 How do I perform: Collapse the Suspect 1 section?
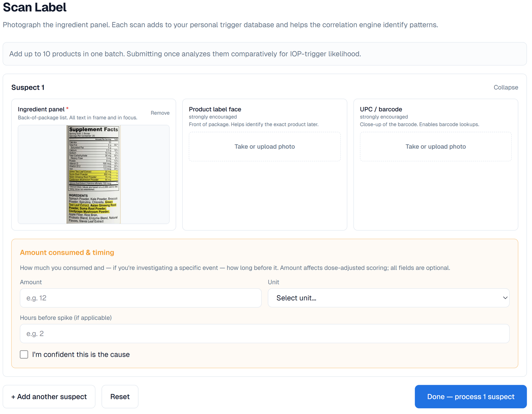click(505, 87)
